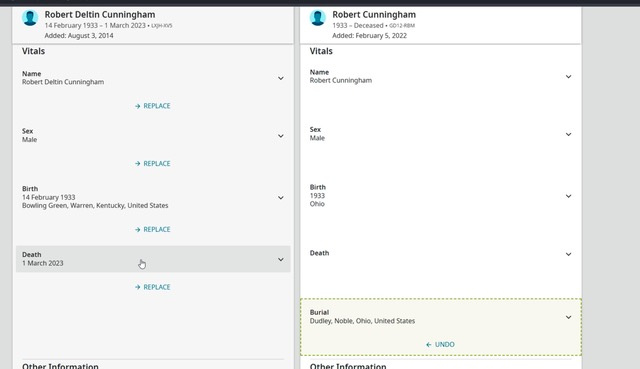Expand the right Death row chevron
Image resolution: width=640 pixels, height=369 pixels.
(x=568, y=254)
